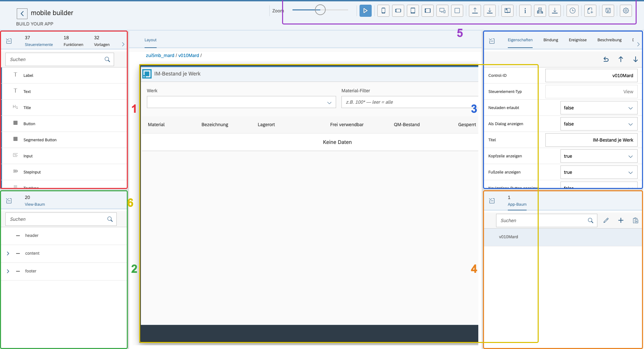Image resolution: width=644 pixels, height=349 pixels.
Task: Click the search icon in the Steuerelemente panel
Action: tap(107, 59)
